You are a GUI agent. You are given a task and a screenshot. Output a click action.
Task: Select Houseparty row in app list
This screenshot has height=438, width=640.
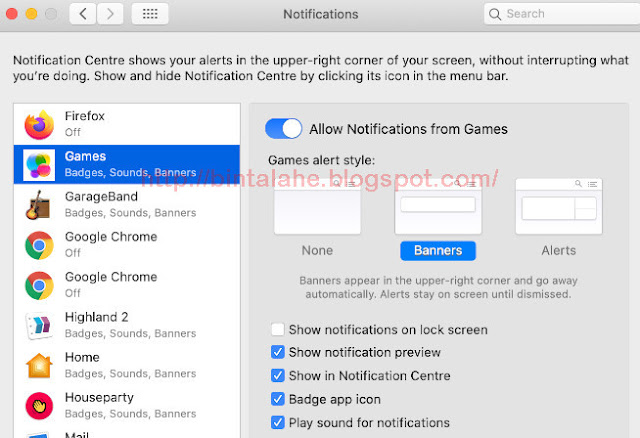pos(127,406)
